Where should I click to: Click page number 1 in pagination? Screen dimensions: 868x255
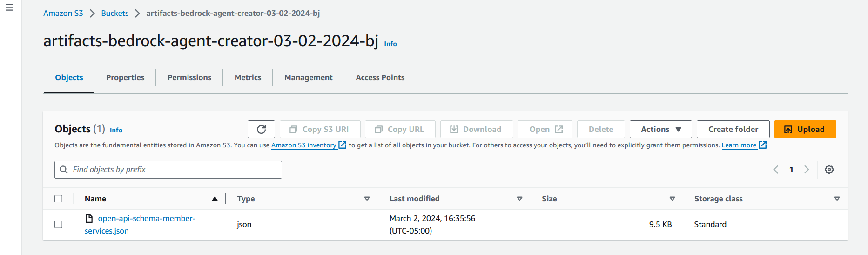[791, 170]
